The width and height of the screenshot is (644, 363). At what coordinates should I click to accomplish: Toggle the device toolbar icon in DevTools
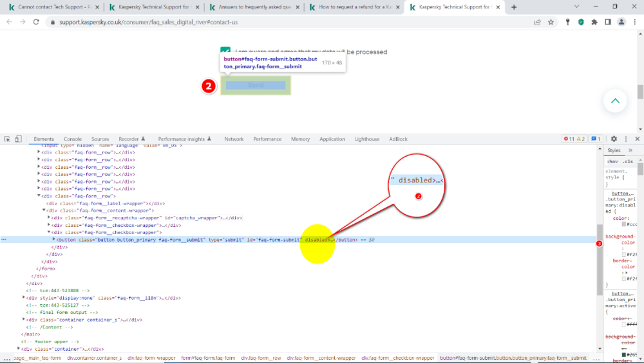(x=18, y=139)
